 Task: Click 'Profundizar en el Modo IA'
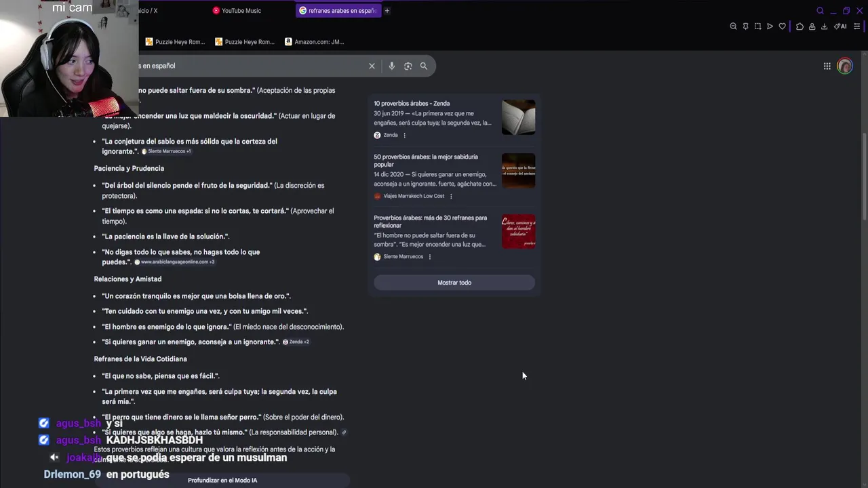click(222, 480)
